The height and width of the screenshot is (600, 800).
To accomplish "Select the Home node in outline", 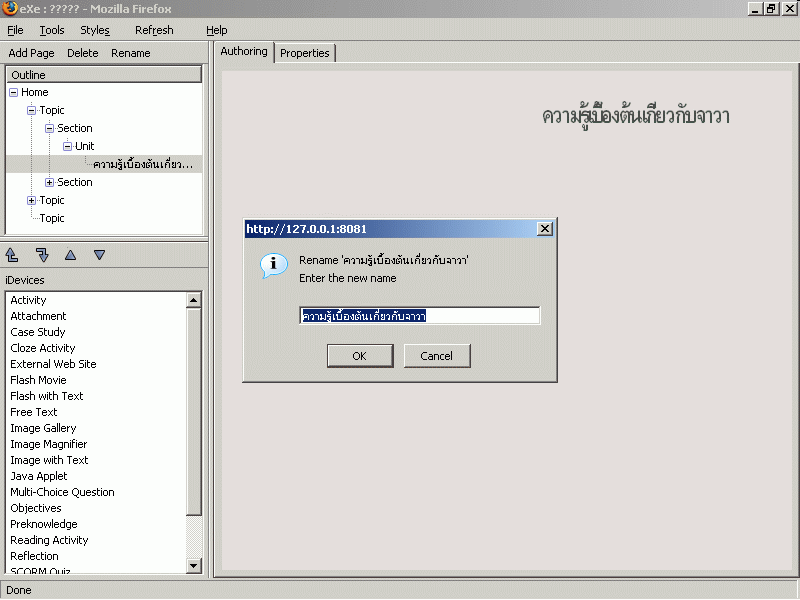I will coord(35,93).
